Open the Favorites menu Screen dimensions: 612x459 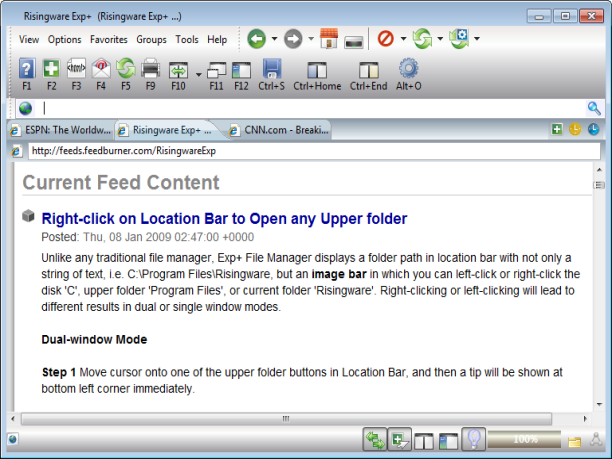click(x=108, y=40)
